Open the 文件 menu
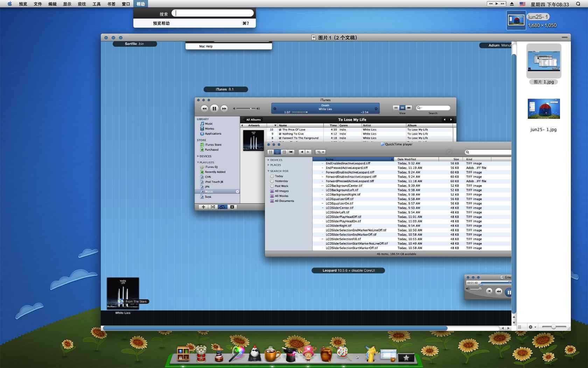 [x=38, y=4]
